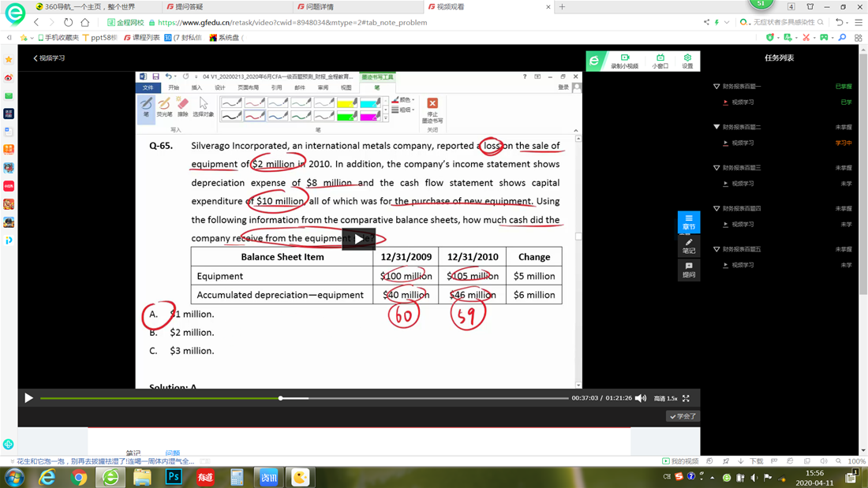
Task: Enter fullscreen video mode
Action: (686, 398)
